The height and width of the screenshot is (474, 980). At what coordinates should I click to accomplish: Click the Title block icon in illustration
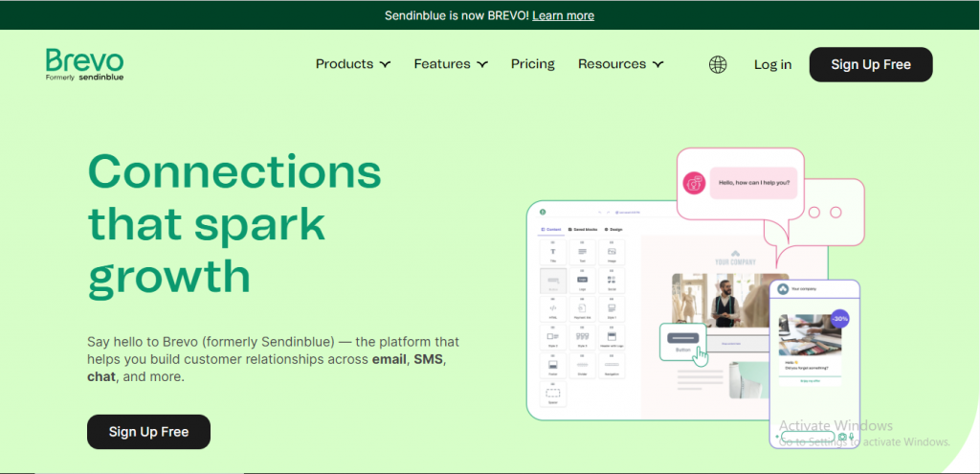click(x=553, y=252)
